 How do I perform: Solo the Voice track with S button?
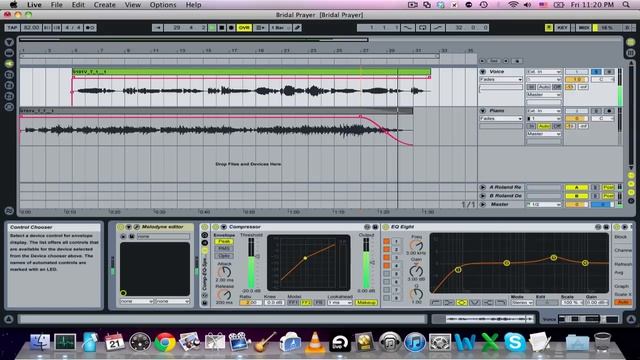[596, 72]
